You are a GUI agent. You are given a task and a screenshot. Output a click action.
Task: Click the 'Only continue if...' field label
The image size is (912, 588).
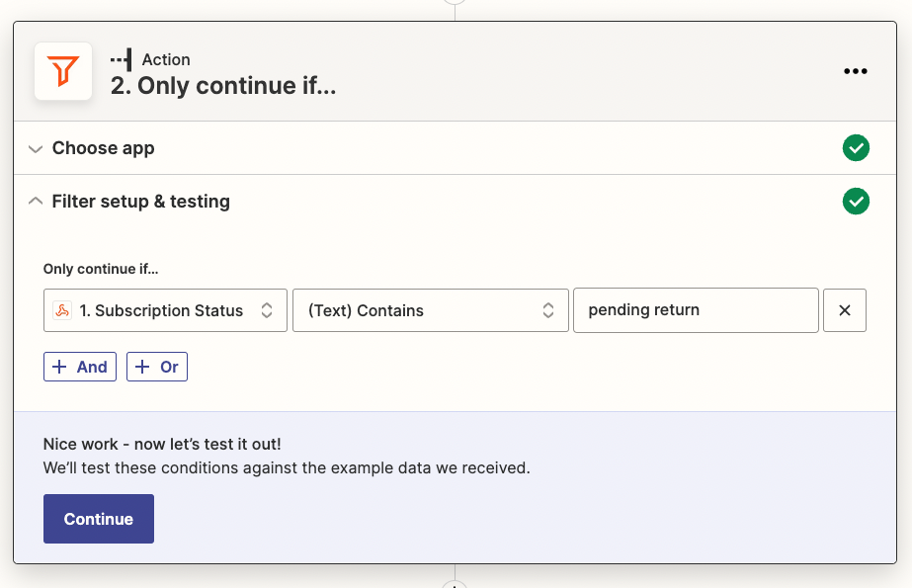tap(101, 269)
